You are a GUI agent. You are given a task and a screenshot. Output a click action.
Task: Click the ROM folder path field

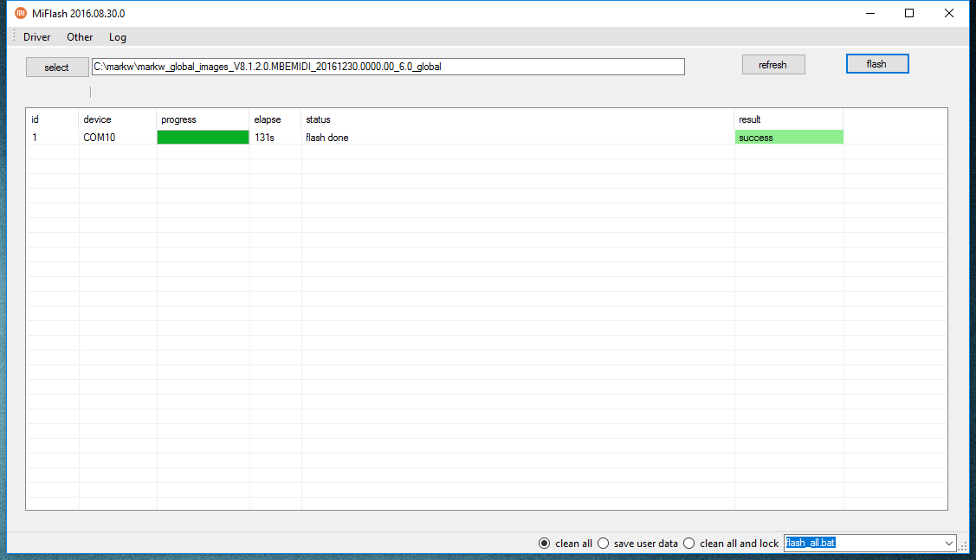[x=388, y=67]
